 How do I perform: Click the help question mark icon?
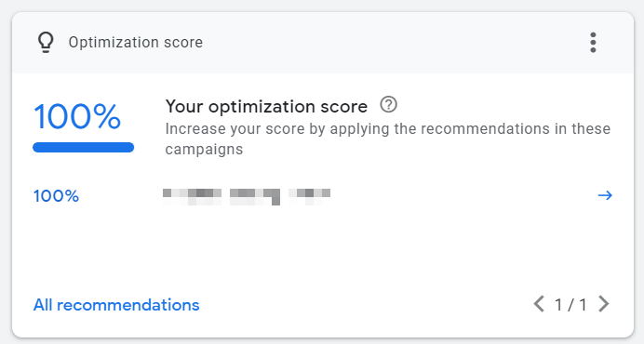[388, 105]
